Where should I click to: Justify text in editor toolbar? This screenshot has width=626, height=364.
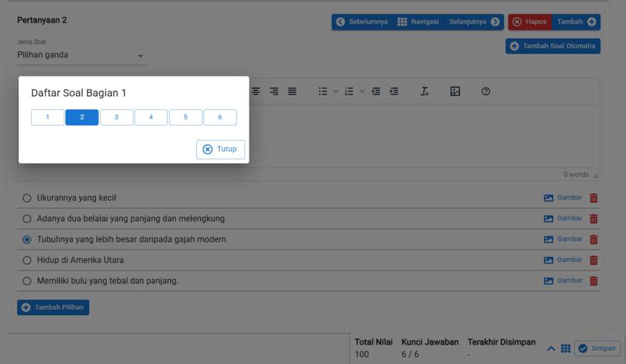click(x=292, y=91)
